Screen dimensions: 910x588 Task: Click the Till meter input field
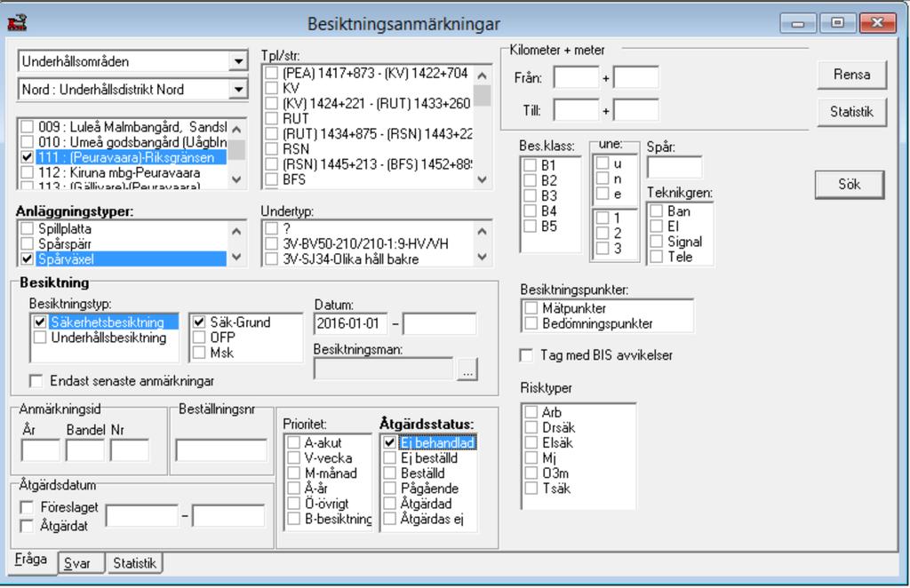(636, 109)
